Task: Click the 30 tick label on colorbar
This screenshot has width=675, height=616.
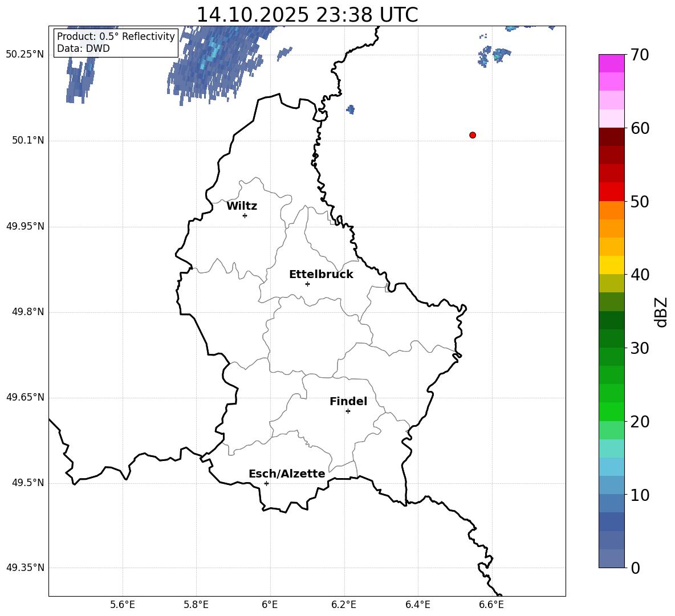Action: (x=640, y=348)
